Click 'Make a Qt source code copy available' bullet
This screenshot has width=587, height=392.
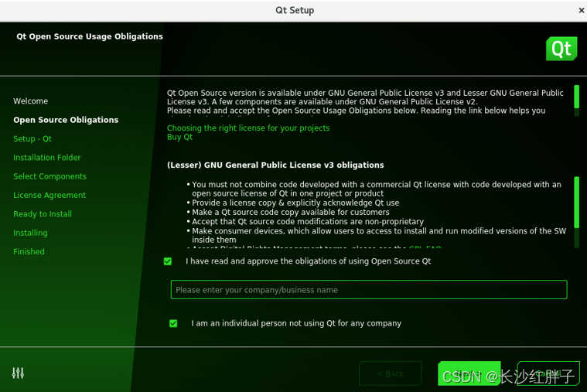coord(291,213)
